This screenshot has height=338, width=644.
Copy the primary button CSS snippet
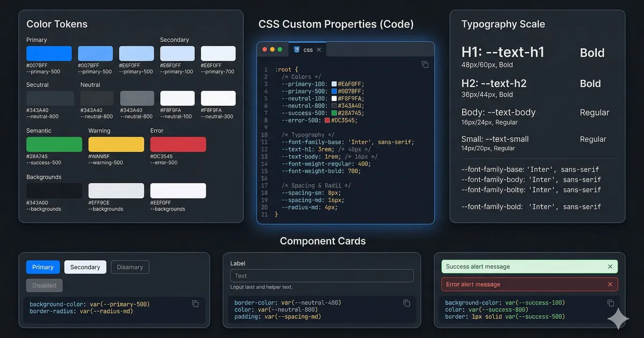point(195,304)
